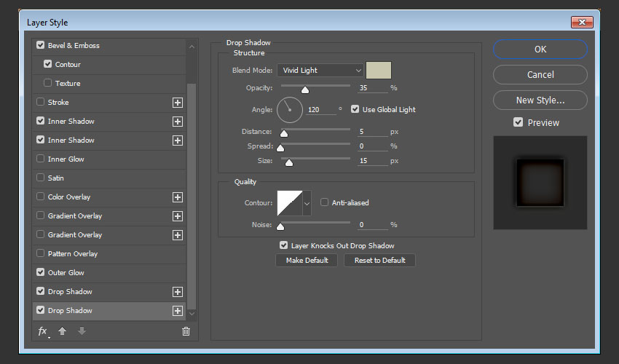
Task: Add another Stroke effect with its plus icon
Action: point(178,103)
